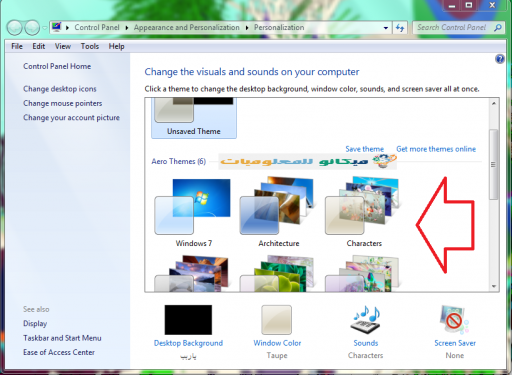Viewport: 512px width, 375px height.
Task: Open the Screen Saver icon
Action: tap(454, 320)
